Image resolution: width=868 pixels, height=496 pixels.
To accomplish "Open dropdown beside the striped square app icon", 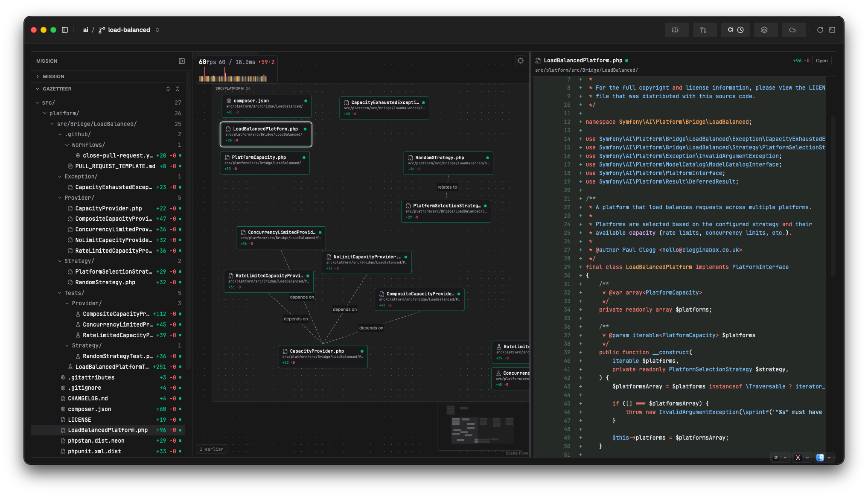I will [x=785, y=458].
